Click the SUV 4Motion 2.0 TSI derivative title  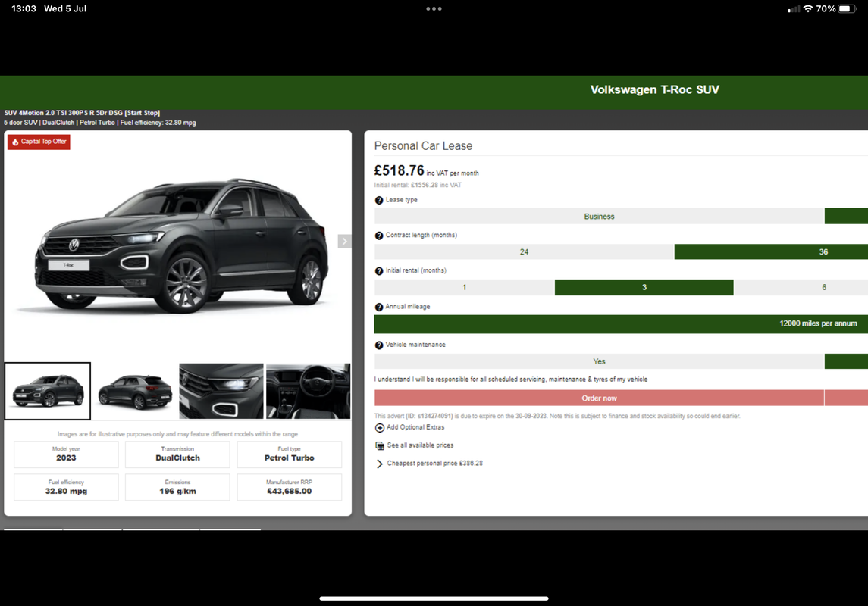tap(82, 113)
